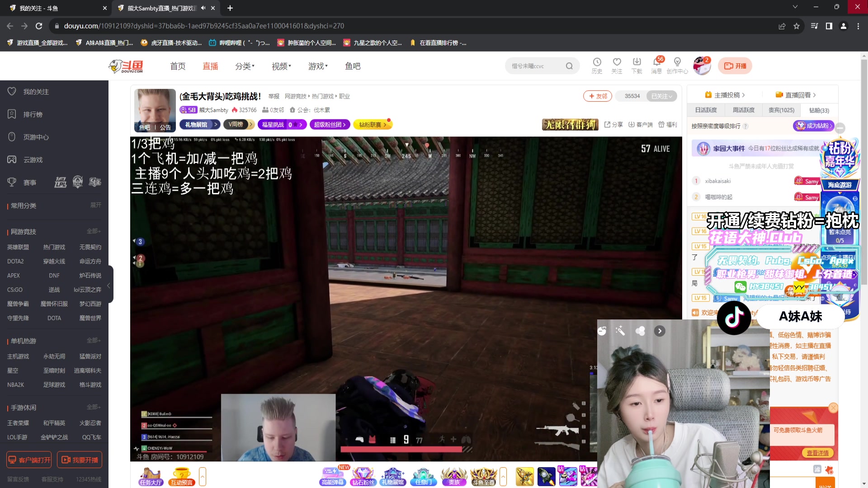Open the 王者荣耀 category link

(18, 423)
